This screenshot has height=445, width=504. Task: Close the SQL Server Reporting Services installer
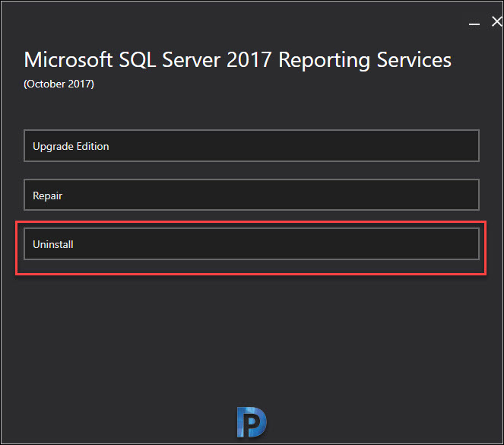point(497,21)
